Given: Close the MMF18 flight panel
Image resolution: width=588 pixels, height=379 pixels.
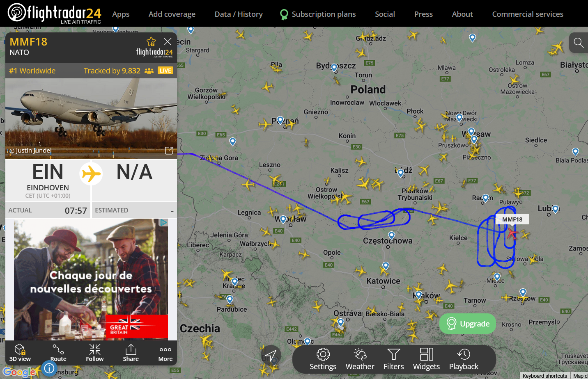Looking at the screenshot, I should [168, 41].
